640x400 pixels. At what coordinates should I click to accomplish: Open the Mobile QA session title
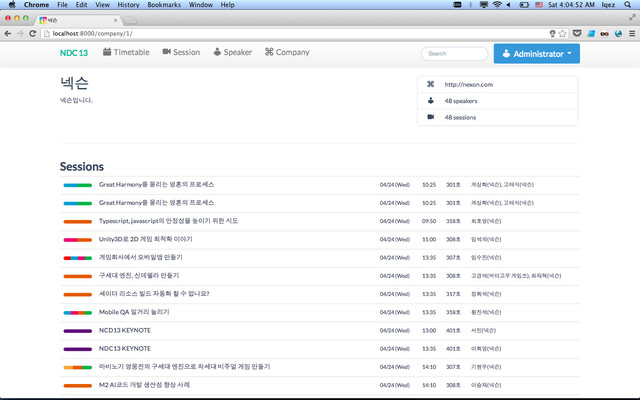(x=134, y=312)
